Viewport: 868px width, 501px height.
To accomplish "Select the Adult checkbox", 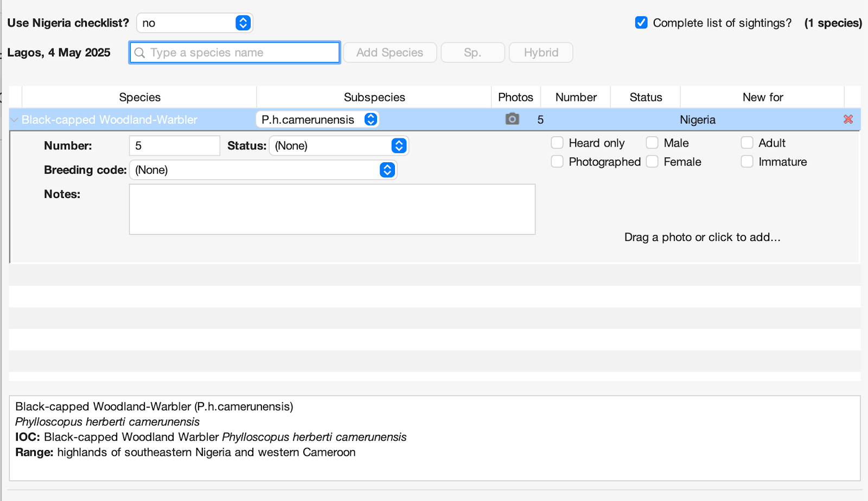I will click(x=747, y=143).
